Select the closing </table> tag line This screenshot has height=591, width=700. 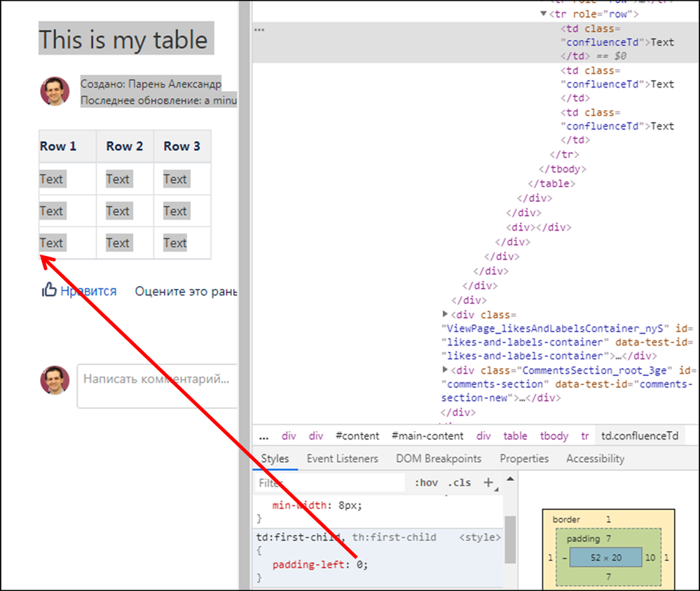[x=551, y=184]
